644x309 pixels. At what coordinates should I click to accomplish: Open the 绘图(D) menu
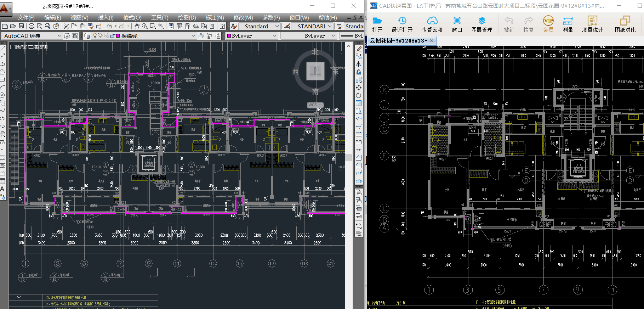coord(187,17)
